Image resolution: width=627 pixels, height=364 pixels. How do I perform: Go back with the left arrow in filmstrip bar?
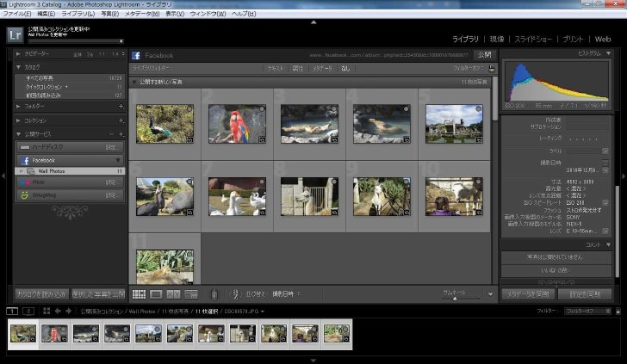[58, 311]
